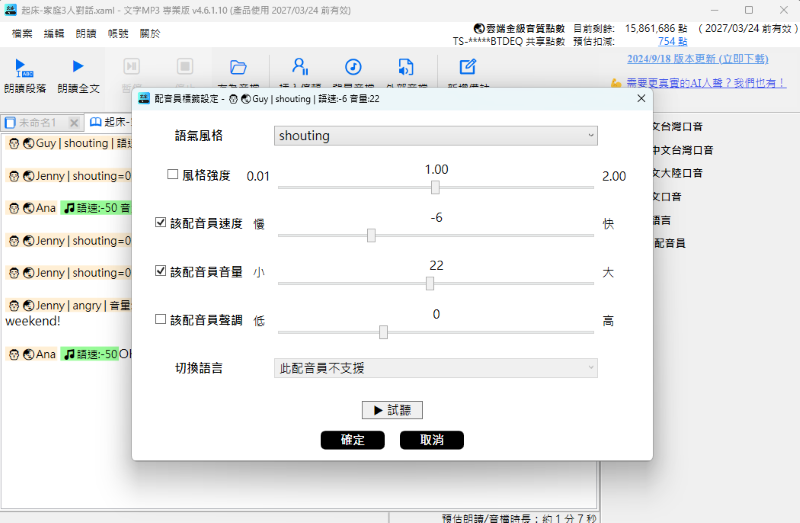The height and width of the screenshot is (523, 800).
Task: Click the 朗讀全文 play icon
Action: click(x=78, y=67)
